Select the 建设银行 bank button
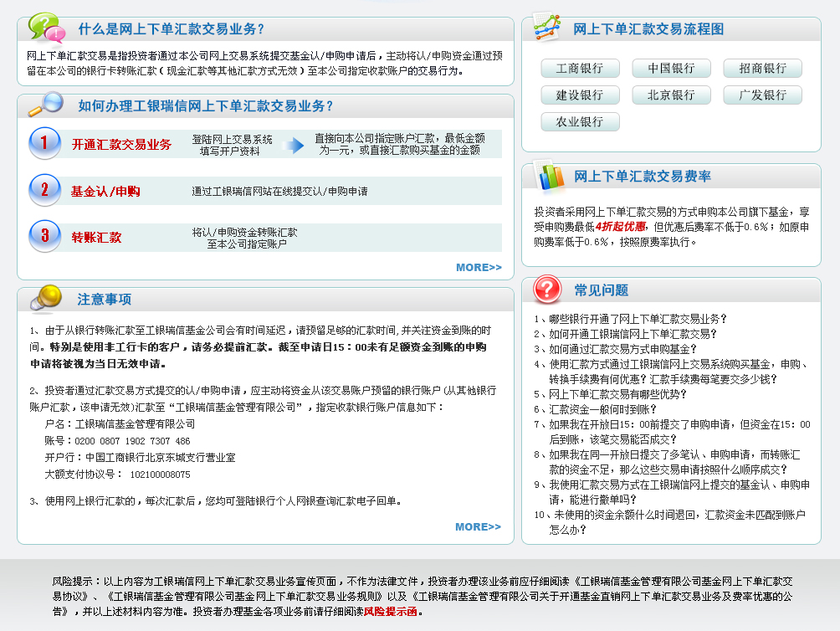Screen dimensions: 840x631 point(580,95)
